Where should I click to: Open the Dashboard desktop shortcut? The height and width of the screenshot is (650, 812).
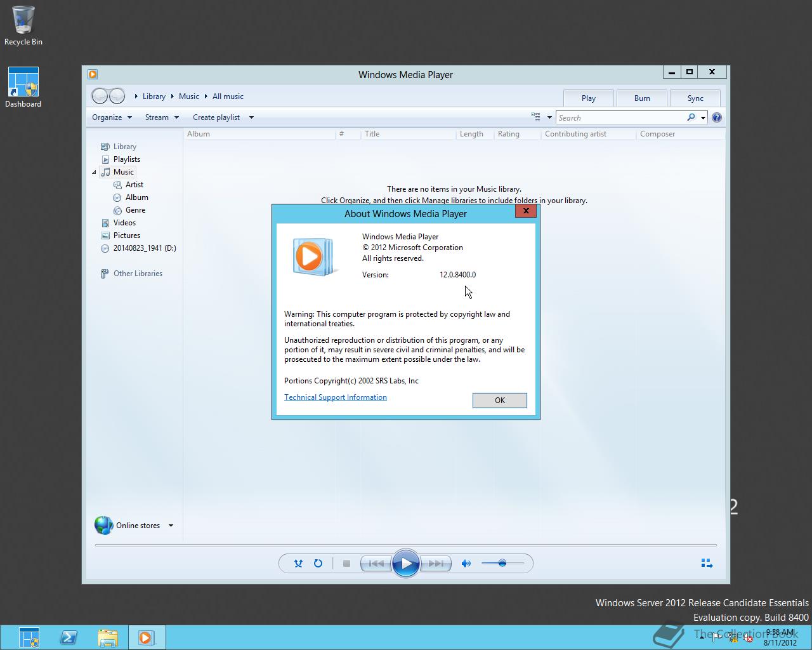tap(23, 88)
